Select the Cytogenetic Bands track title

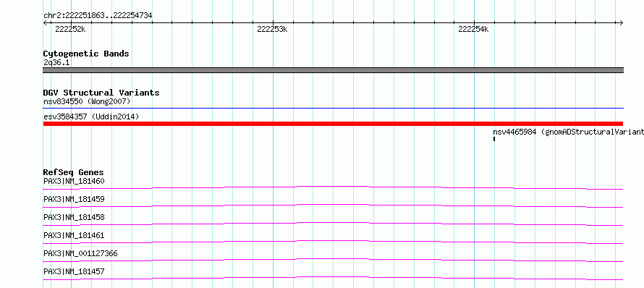pos(86,54)
